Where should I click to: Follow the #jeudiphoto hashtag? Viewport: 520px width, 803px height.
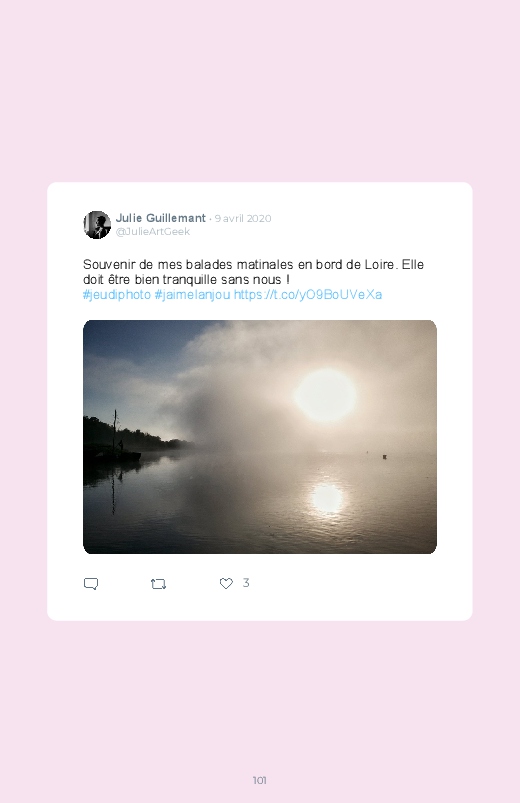tap(117, 295)
